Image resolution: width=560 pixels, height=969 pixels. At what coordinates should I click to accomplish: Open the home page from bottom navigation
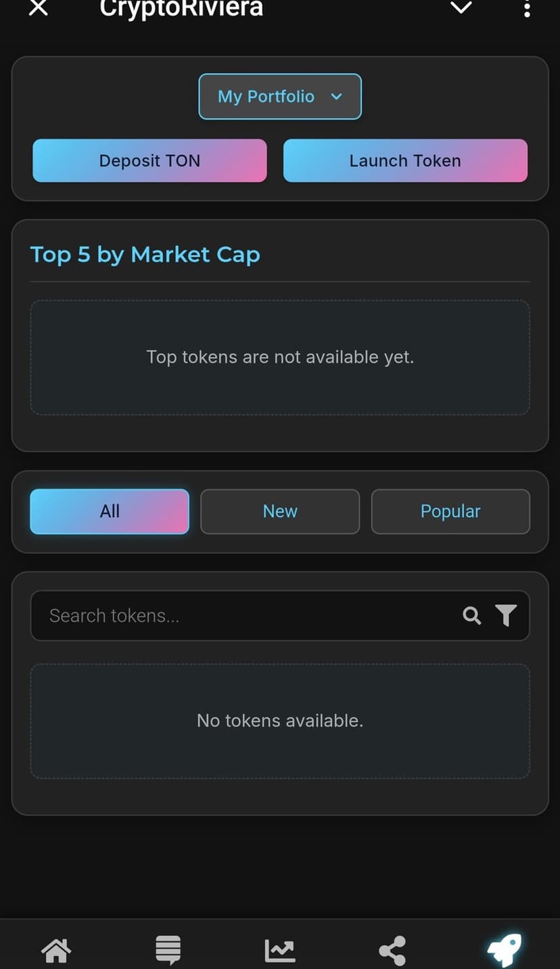pos(56,950)
